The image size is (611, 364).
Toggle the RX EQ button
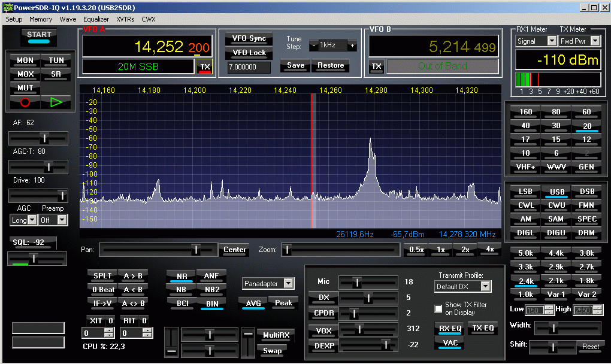point(450,329)
